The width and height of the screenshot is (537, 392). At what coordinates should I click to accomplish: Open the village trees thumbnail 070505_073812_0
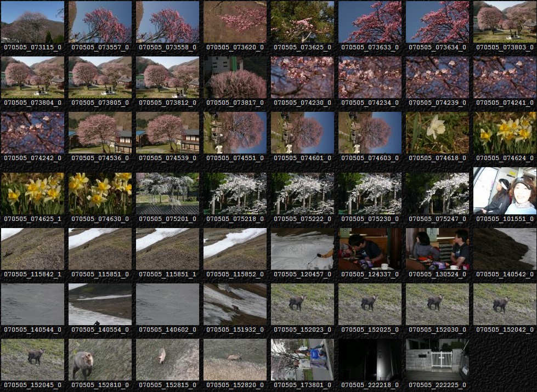[167, 77]
